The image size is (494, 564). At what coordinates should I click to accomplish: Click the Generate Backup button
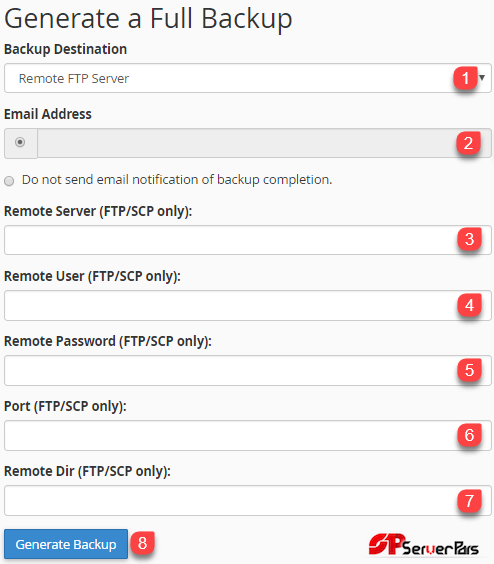(66, 544)
